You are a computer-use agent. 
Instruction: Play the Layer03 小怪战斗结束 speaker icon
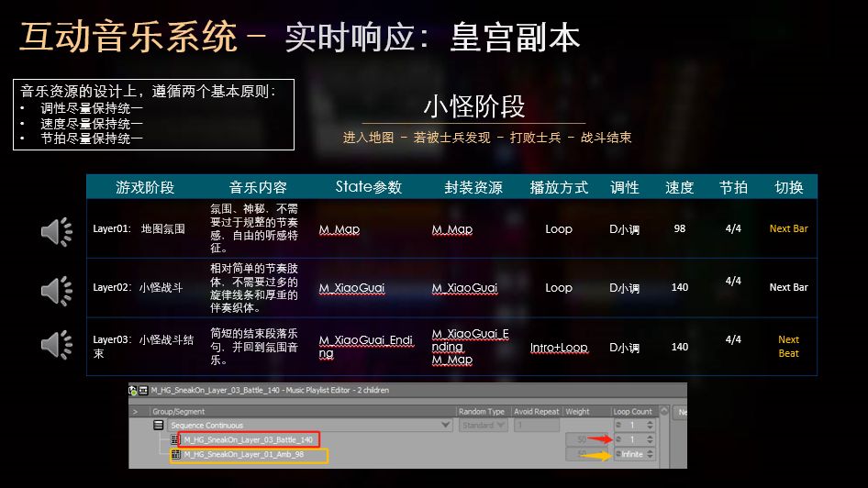click(57, 344)
